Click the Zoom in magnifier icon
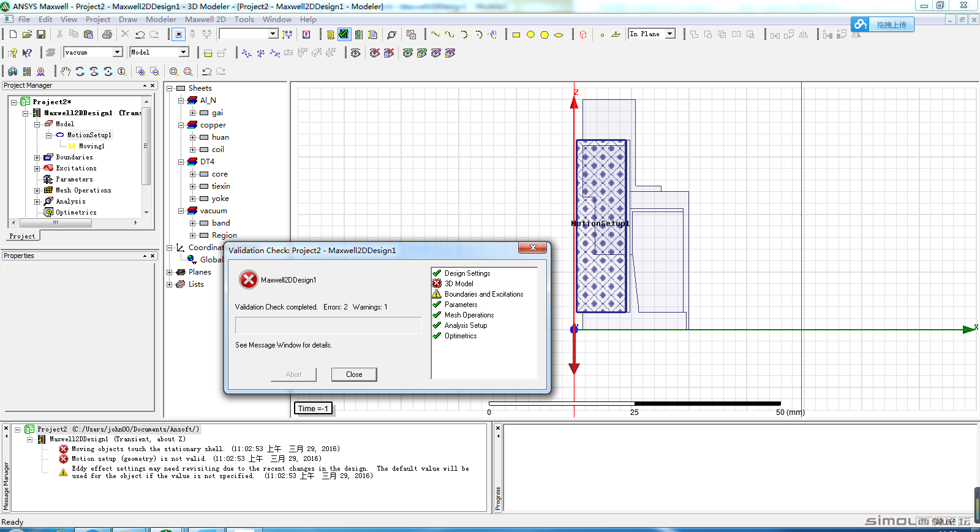 pyautogui.click(x=140, y=71)
